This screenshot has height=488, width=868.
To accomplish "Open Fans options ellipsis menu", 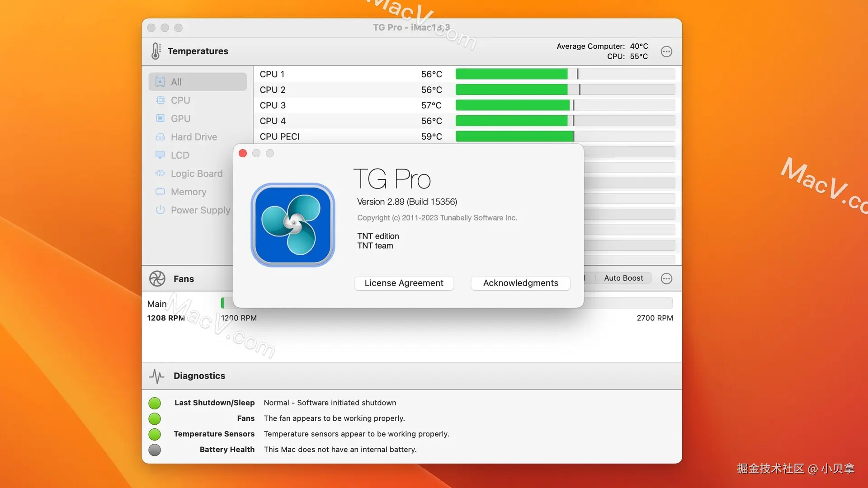I will coord(666,279).
